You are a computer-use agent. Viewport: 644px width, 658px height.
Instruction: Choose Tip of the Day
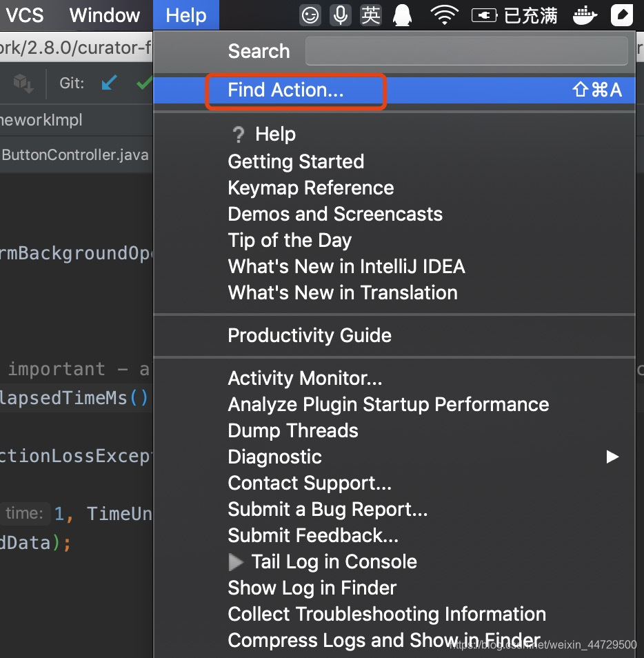click(x=290, y=240)
